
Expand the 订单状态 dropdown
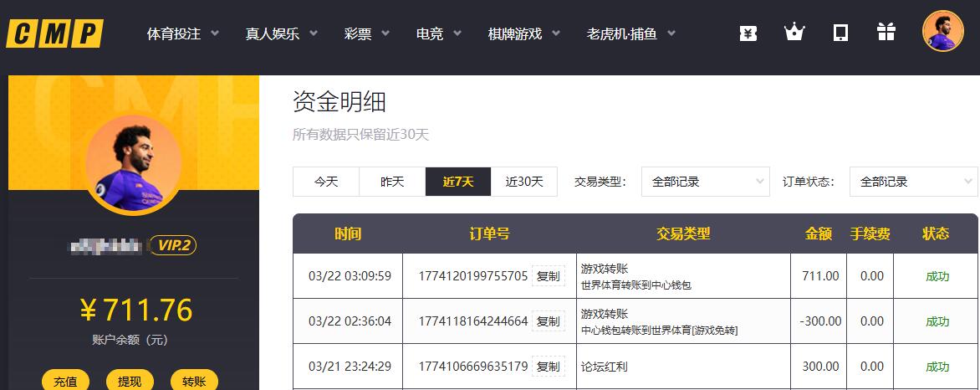point(912,182)
